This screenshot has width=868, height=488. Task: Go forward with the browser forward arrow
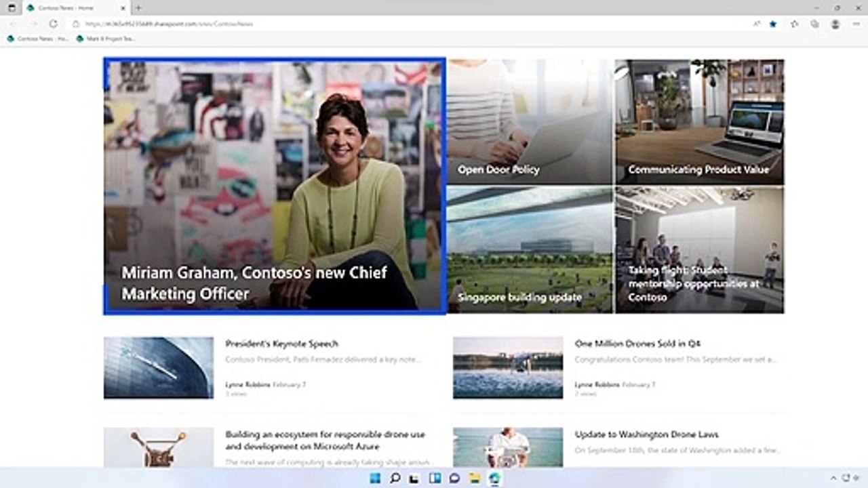(33, 24)
